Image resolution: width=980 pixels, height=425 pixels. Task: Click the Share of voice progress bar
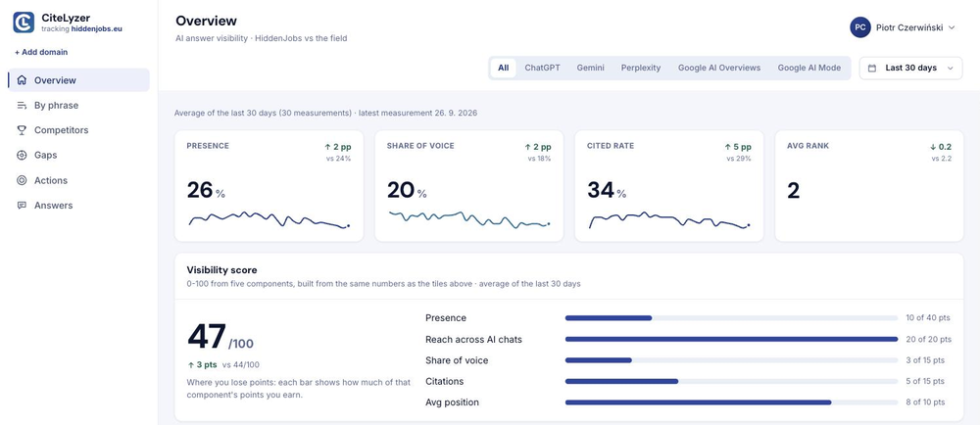pyautogui.click(x=731, y=360)
